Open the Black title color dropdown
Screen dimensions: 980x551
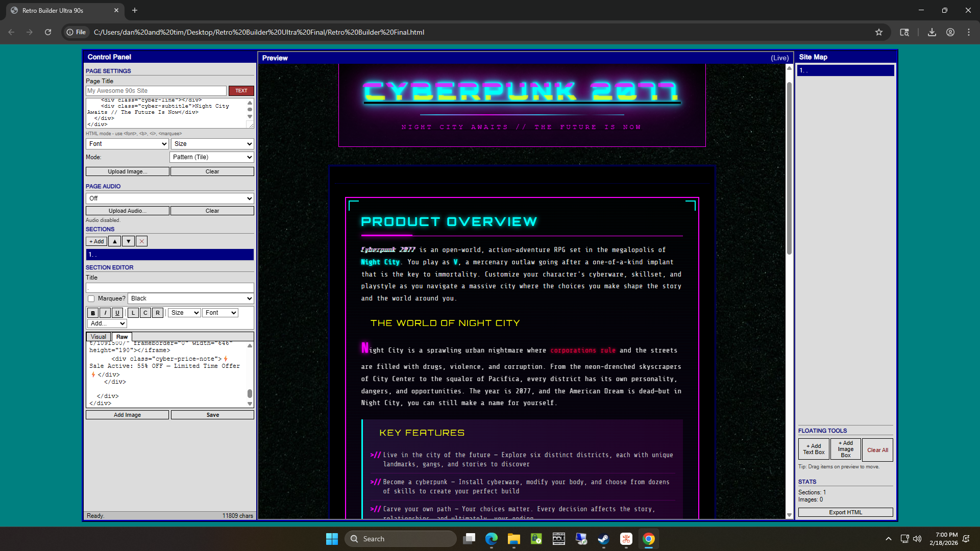pyautogui.click(x=191, y=298)
